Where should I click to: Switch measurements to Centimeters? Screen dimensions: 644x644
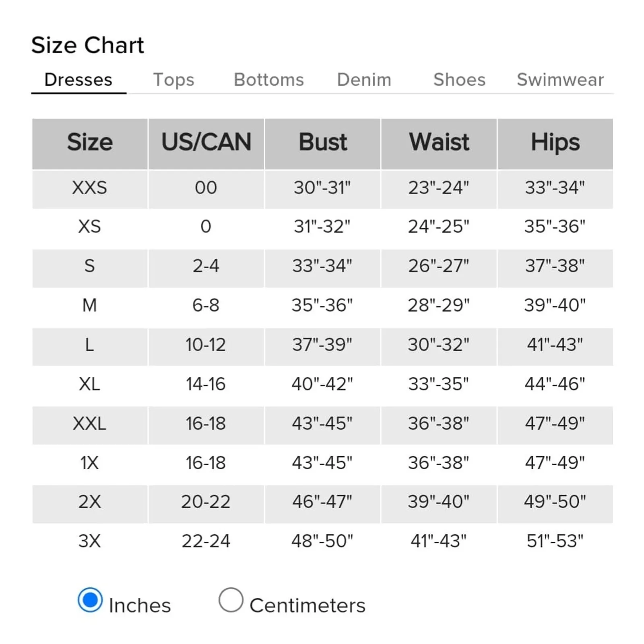coord(232,603)
